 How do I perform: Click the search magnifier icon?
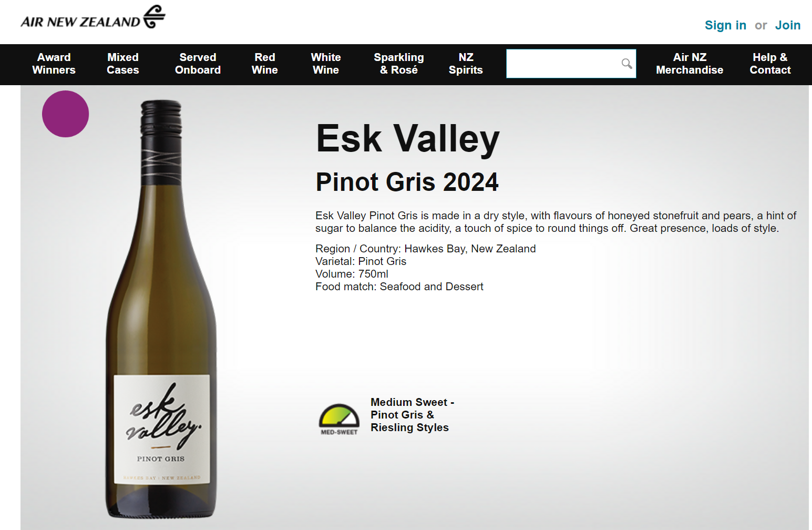pos(626,64)
